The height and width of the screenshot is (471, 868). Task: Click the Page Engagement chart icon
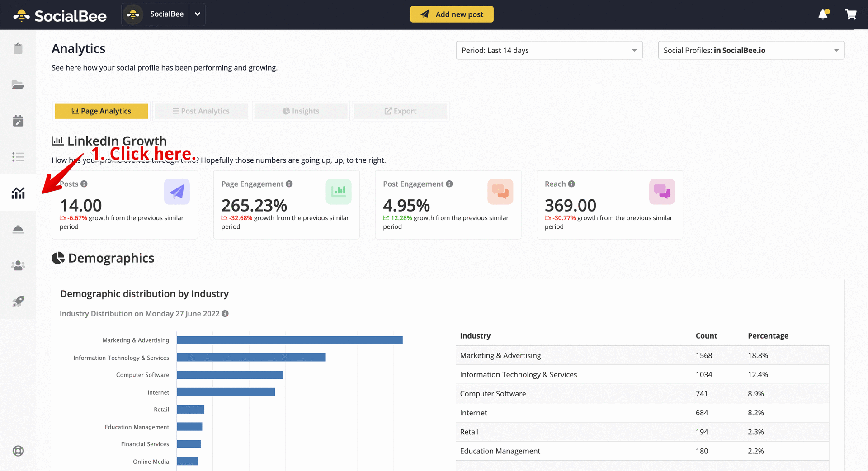tap(339, 192)
